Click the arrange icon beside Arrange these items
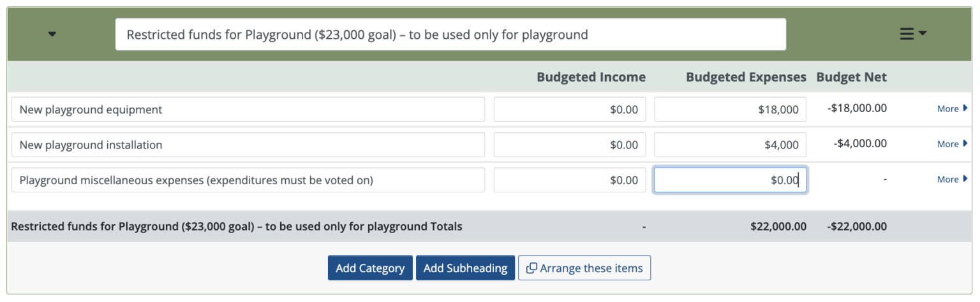 [531, 268]
